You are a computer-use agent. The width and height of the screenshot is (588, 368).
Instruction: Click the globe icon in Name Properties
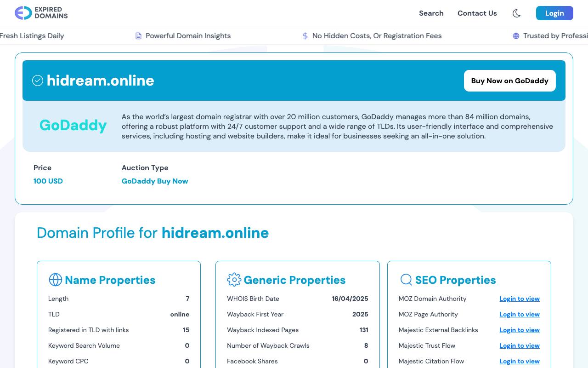coord(55,280)
